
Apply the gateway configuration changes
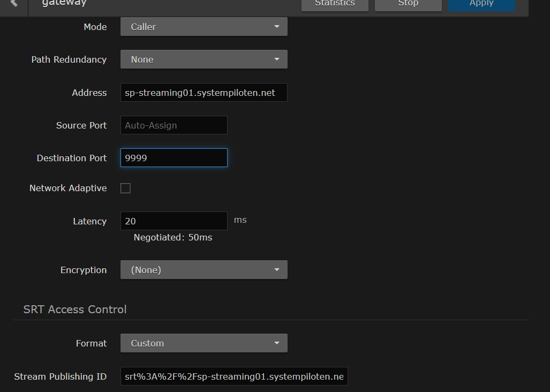click(x=481, y=4)
